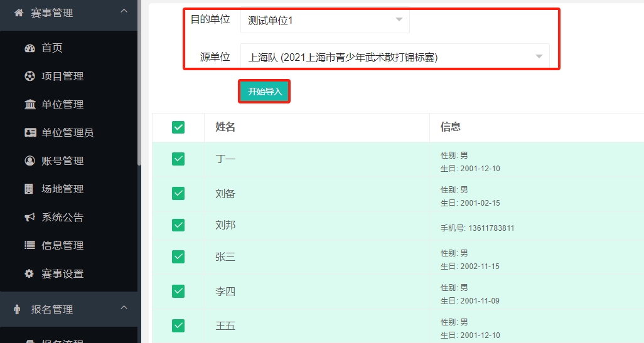
Task: Collapse the 赛事管理 menu section
Action: 124,12
